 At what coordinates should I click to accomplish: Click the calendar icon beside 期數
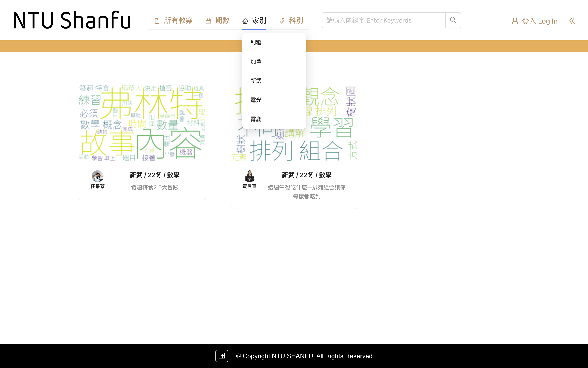(208, 21)
